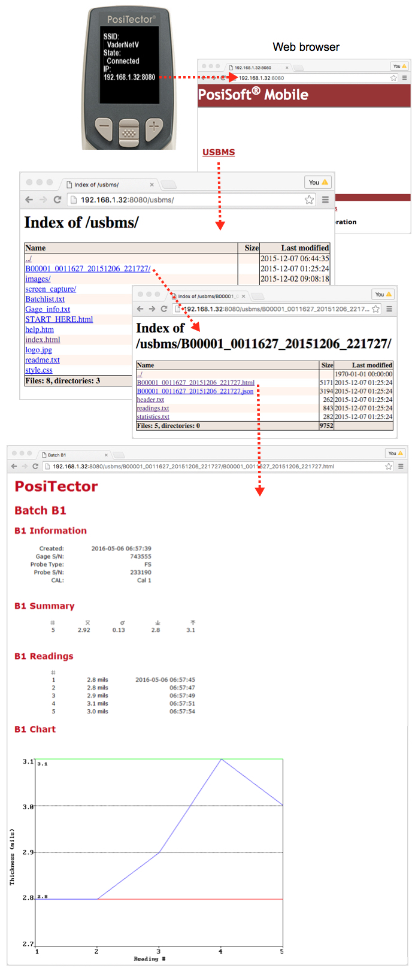Viewport: 415px width, 980px height.
Task: Click the minus button on the PosiTector gauge
Action: 104,128
